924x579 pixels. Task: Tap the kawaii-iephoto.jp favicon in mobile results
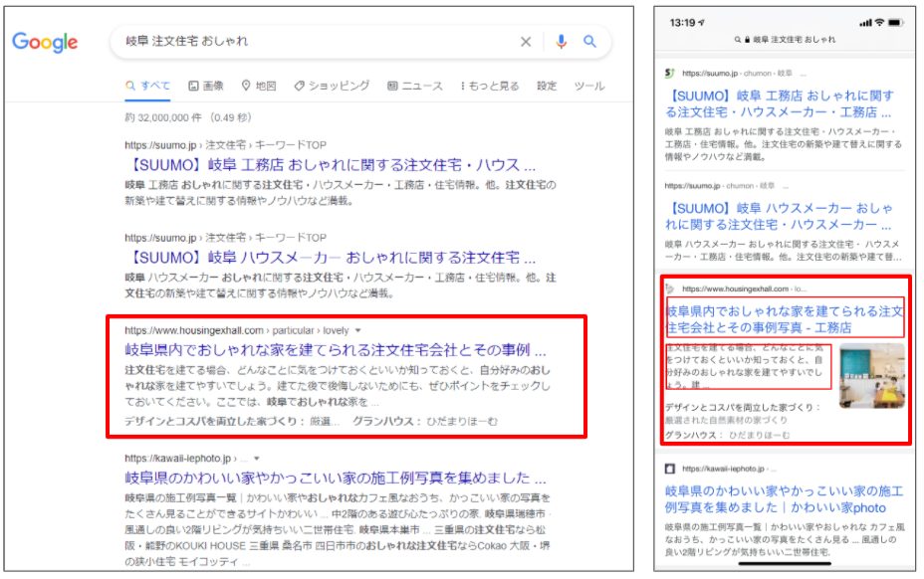point(669,469)
